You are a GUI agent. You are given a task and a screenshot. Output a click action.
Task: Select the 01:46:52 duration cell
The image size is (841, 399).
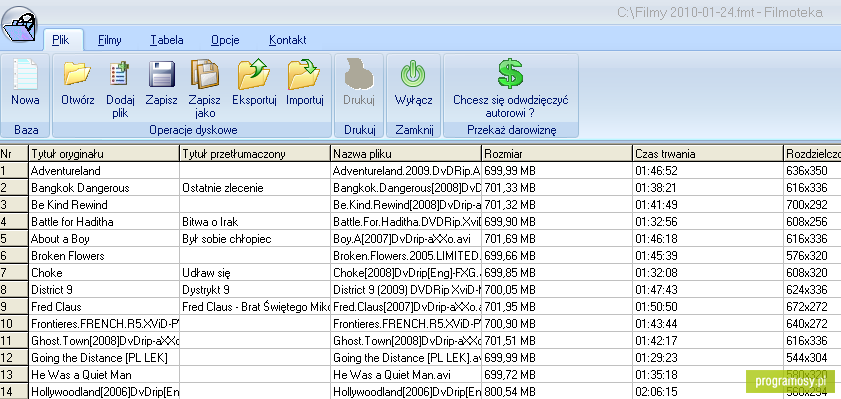coord(708,171)
